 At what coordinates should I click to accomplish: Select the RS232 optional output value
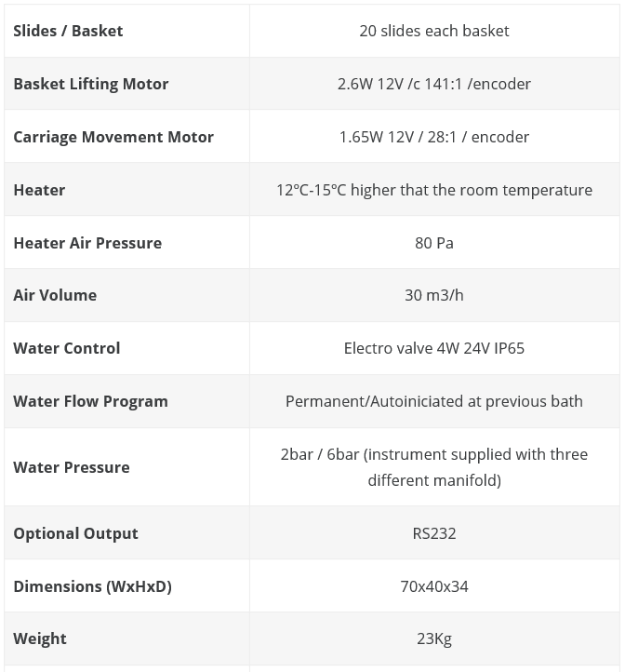coord(434,533)
